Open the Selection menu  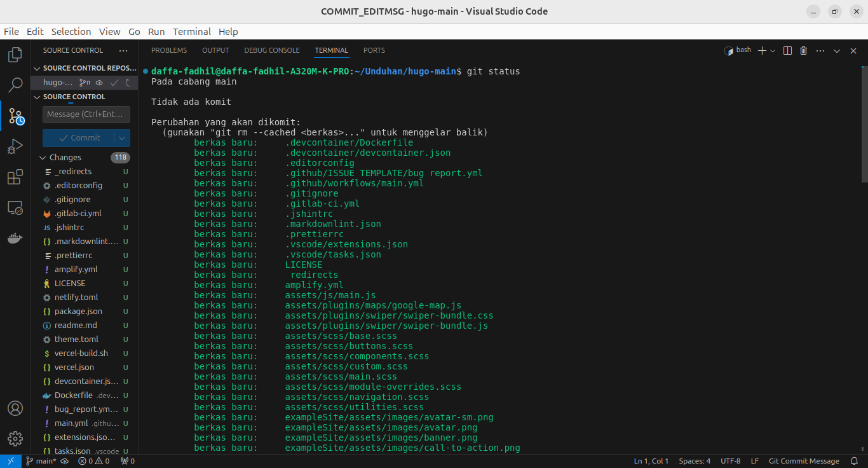point(71,31)
